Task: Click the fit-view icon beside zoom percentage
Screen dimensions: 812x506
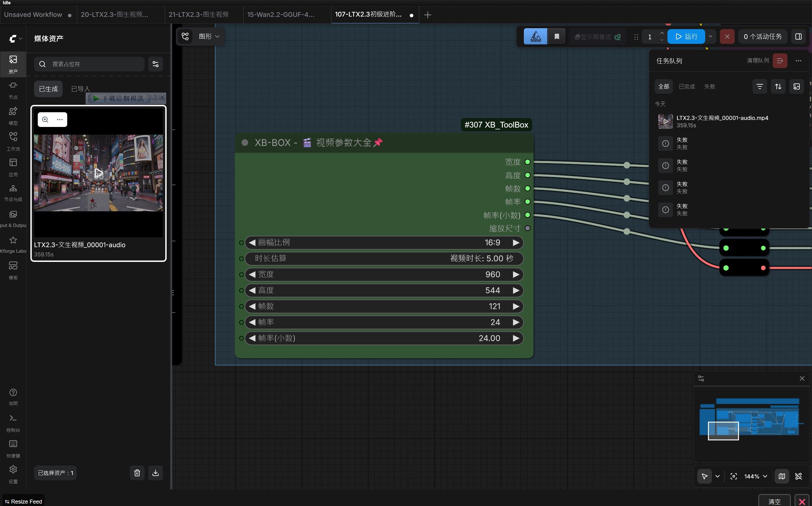Action: point(733,476)
